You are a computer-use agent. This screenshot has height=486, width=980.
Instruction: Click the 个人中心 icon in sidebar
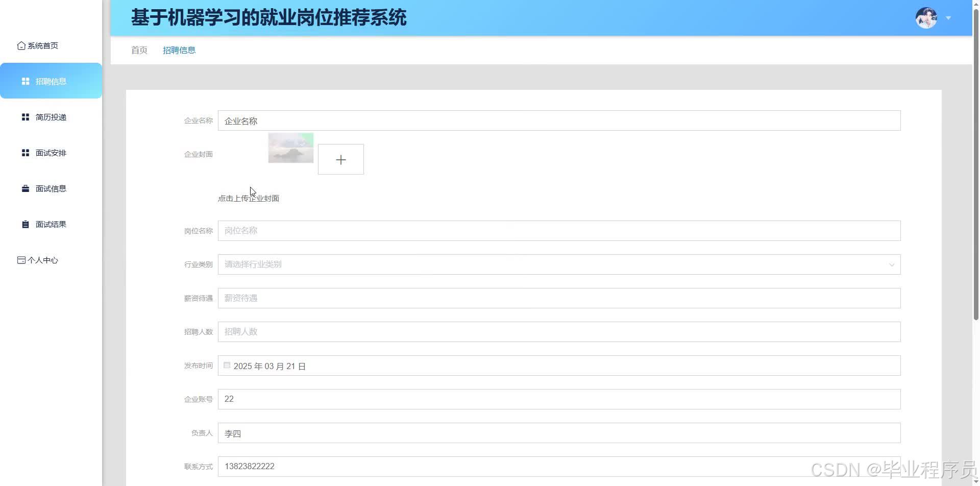click(20, 260)
